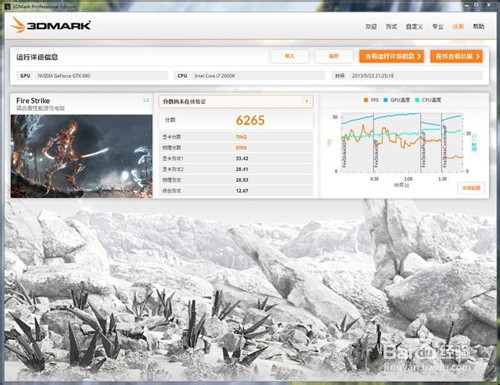Click the 1:30 marker on chart timeline

(x=442, y=179)
